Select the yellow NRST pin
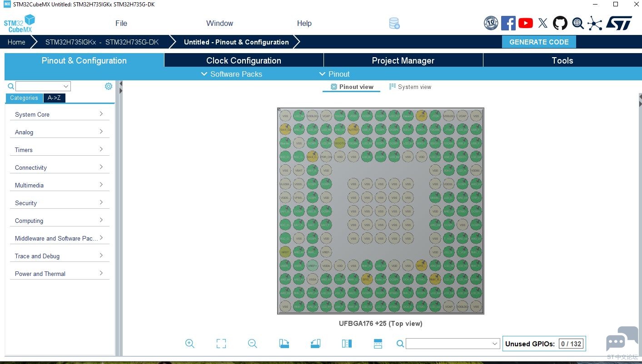The width and height of the screenshot is (642, 364). [x=285, y=252]
